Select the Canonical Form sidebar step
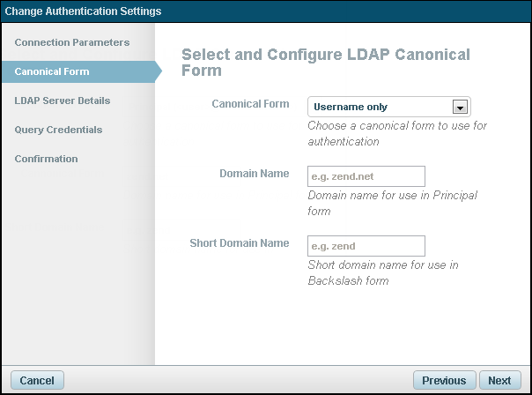 point(52,71)
